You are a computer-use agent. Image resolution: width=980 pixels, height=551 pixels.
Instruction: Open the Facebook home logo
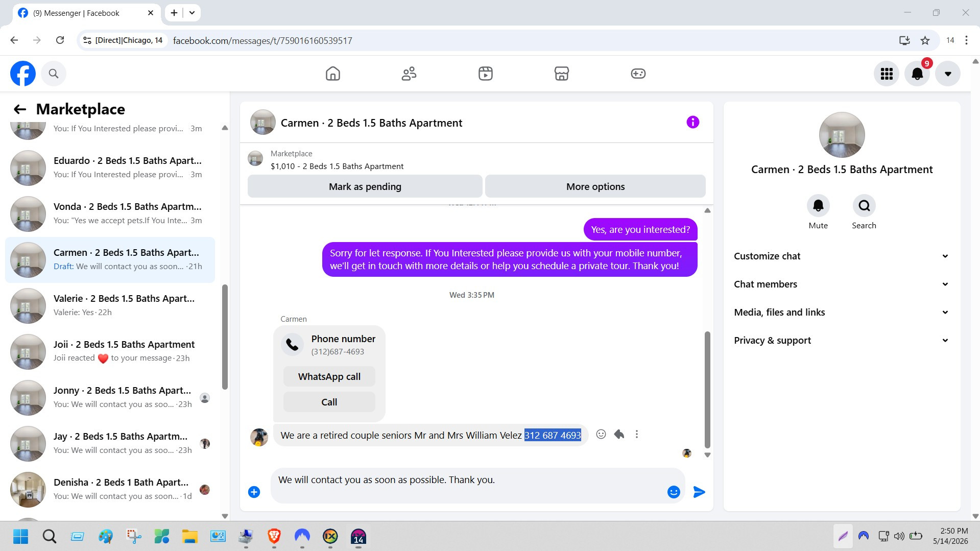[23, 74]
